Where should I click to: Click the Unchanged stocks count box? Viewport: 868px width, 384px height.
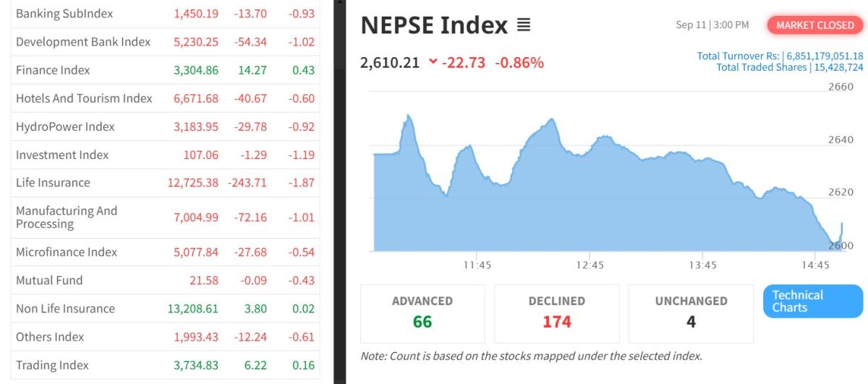tap(691, 313)
